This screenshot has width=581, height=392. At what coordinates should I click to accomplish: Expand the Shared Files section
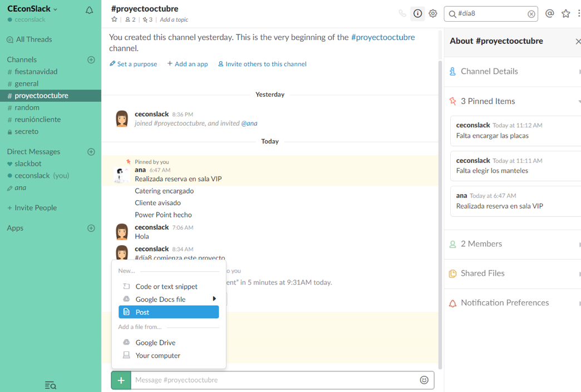513,274
